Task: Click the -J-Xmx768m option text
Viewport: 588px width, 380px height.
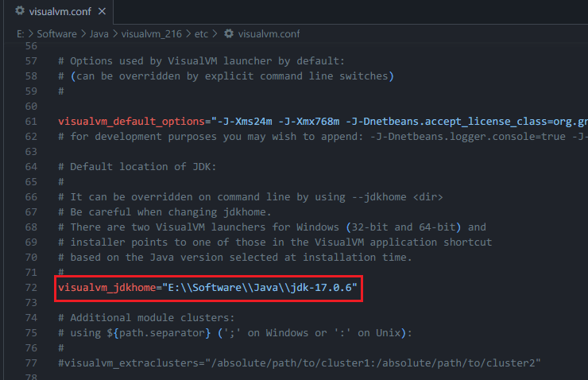Action: (309, 122)
